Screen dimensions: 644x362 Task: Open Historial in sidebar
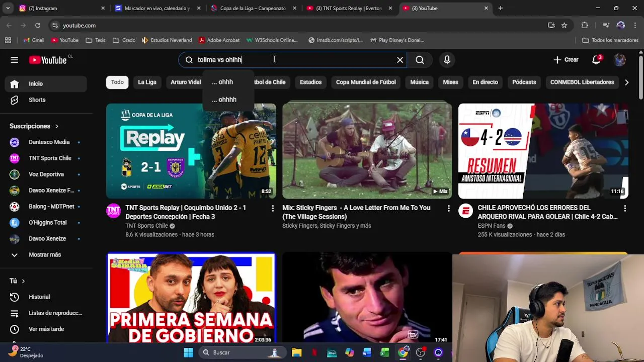click(46, 297)
